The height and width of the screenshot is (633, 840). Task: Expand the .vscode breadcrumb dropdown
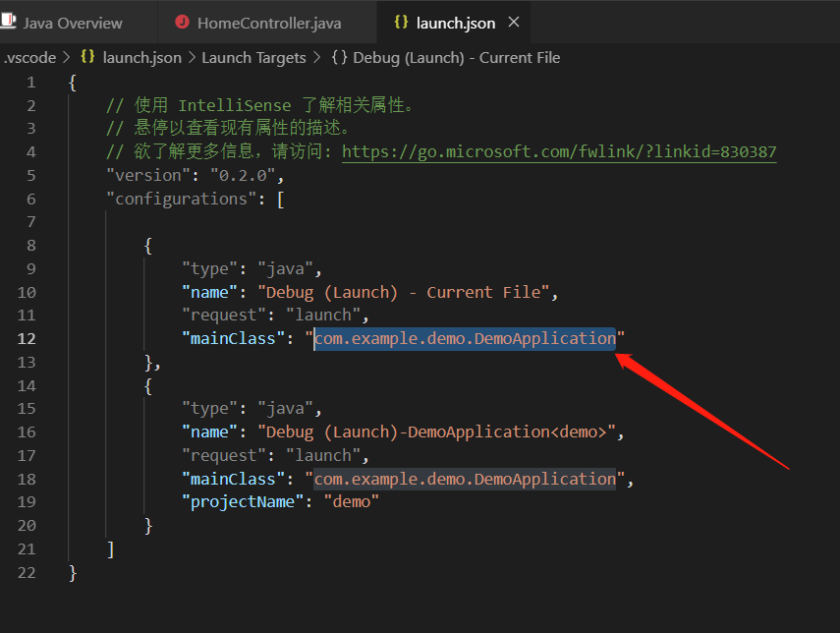[x=29, y=57]
